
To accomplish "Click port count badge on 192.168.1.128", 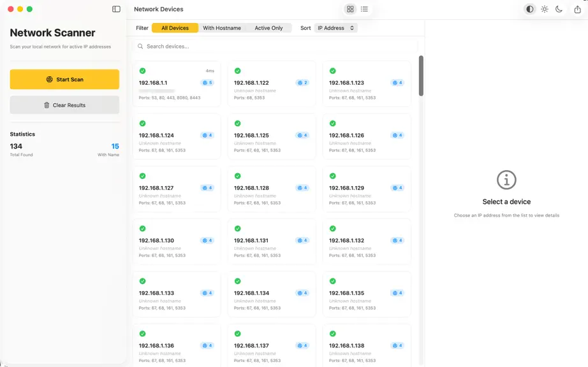I will (x=302, y=188).
